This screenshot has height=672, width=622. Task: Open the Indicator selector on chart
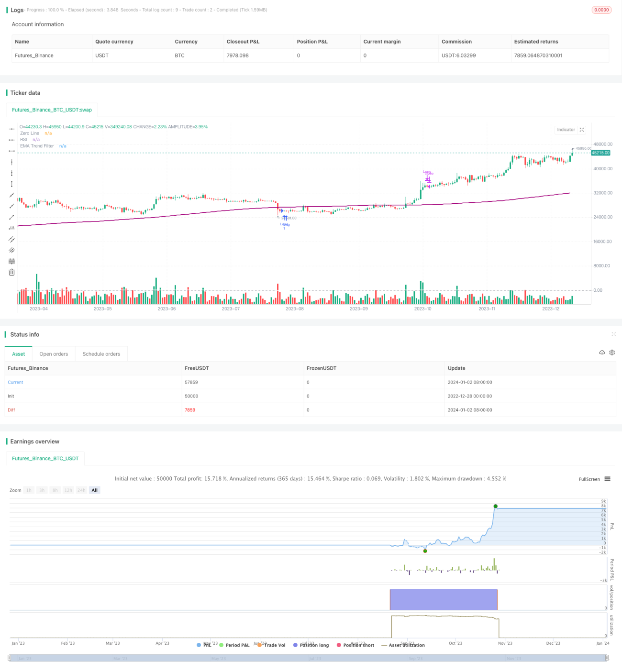[x=566, y=130]
